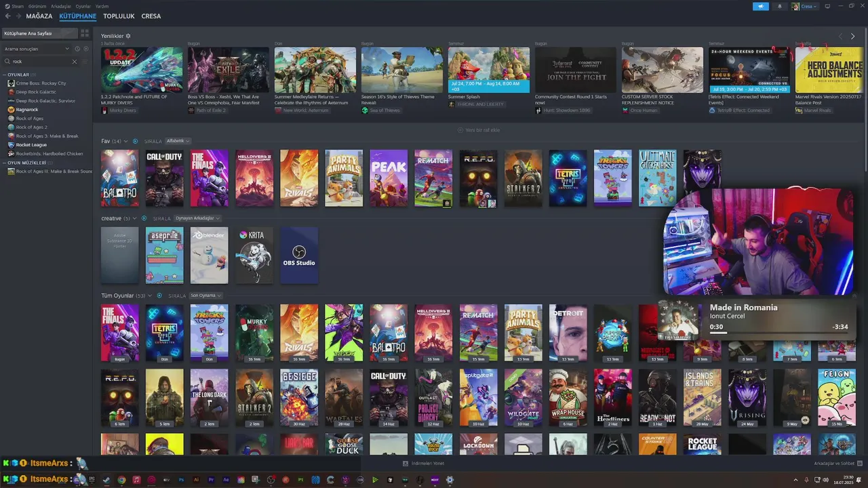Open Arkadaşlar ve Sohbet at bottom right
The image size is (868, 488).
[839, 464]
